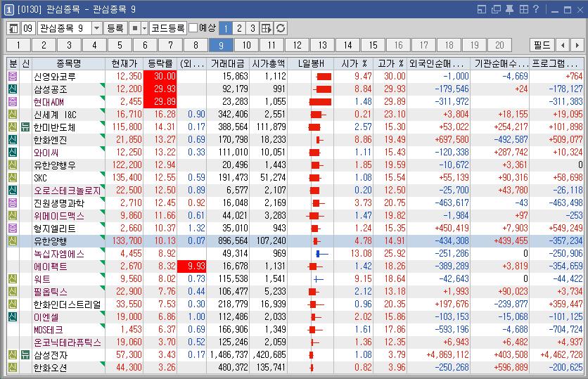The height and width of the screenshot is (379, 588).
Task: Switch to watchlist group tab 20
Action: 499,46
